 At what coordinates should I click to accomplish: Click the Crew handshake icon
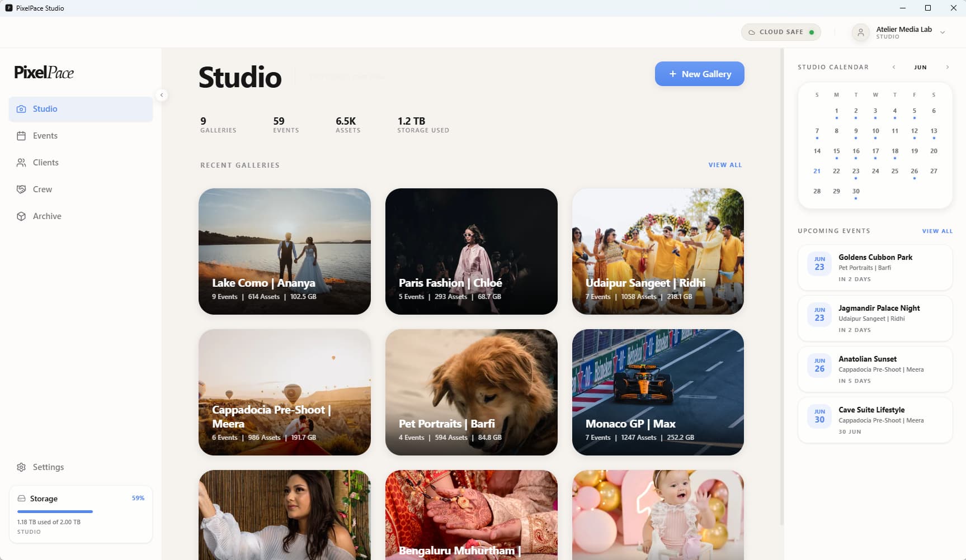[x=21, y=189]
